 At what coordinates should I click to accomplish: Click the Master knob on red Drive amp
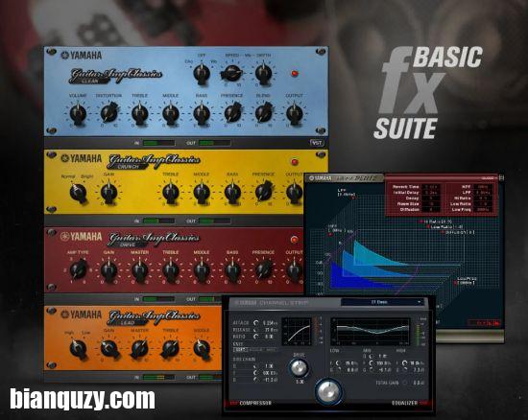[x=140, y=270]
